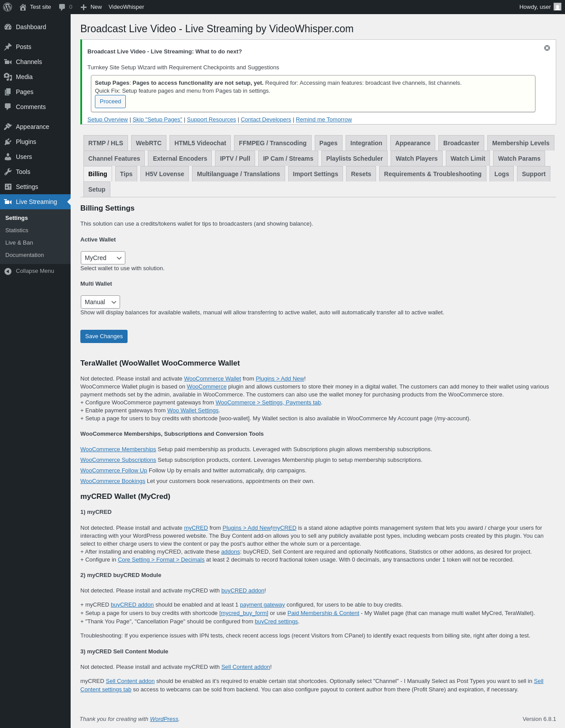Switch to the WebRTC tab
The image size is (565, 728).
click(x=149, y=143)
